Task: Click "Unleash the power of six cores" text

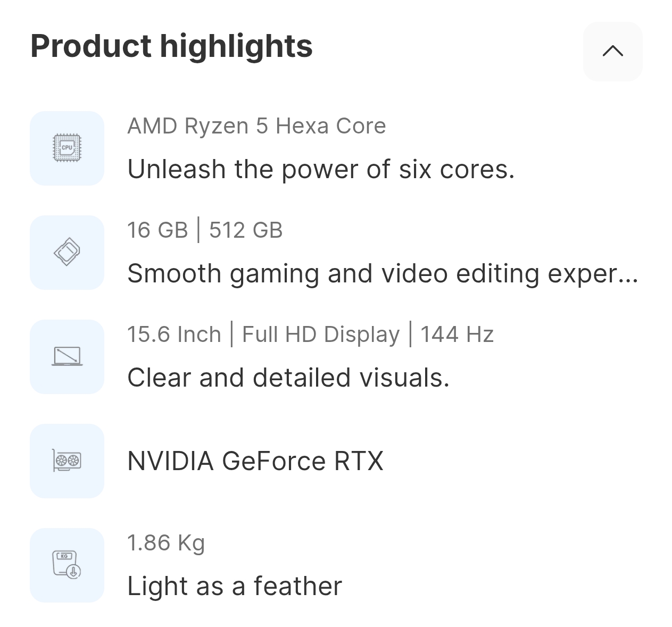Action: coord(321,170)
